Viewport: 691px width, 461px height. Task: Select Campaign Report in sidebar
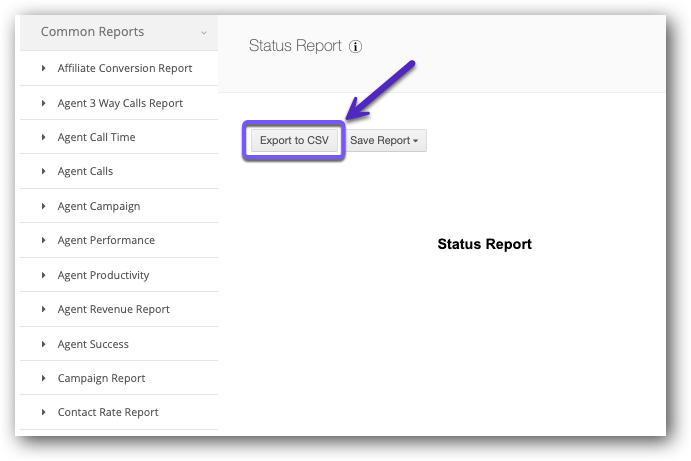pyautogui.click(x=101, y=378)
